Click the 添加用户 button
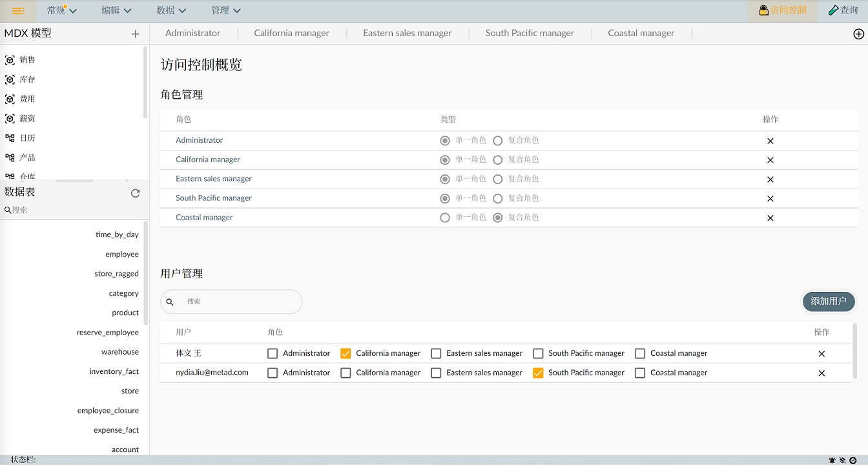This screenshot has height=465, width=868. pos(828,301)
